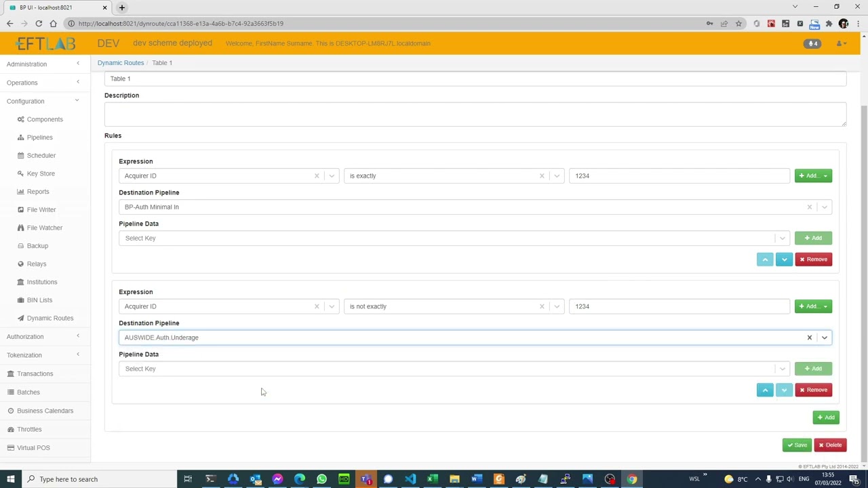The image size is (868, 488).
Task: Open the Transactions section
Action: pos(35,373)
